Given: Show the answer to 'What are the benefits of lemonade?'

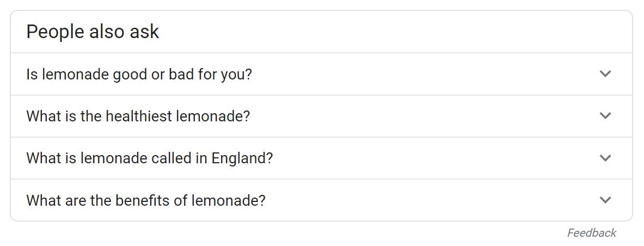Looking at the screenshot, I should [x=321, y=200].
